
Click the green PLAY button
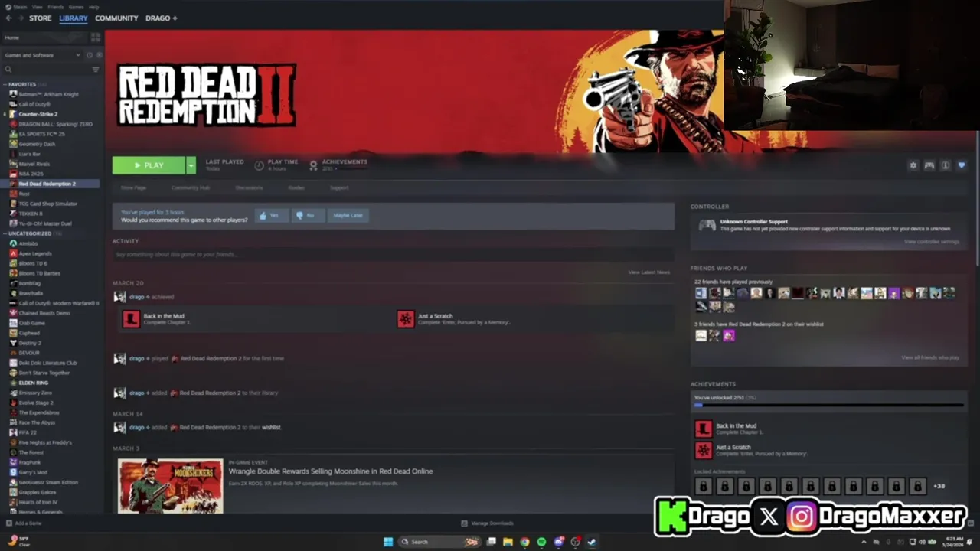coord(149,165)
